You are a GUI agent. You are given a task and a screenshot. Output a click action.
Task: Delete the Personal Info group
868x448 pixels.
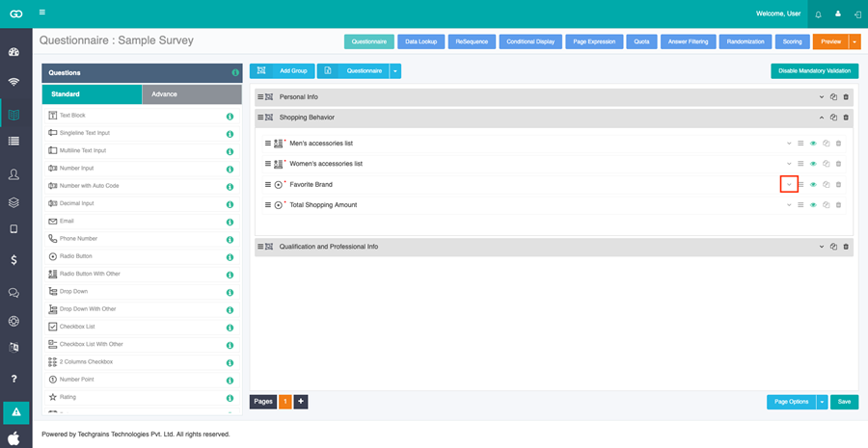(846, 97)
